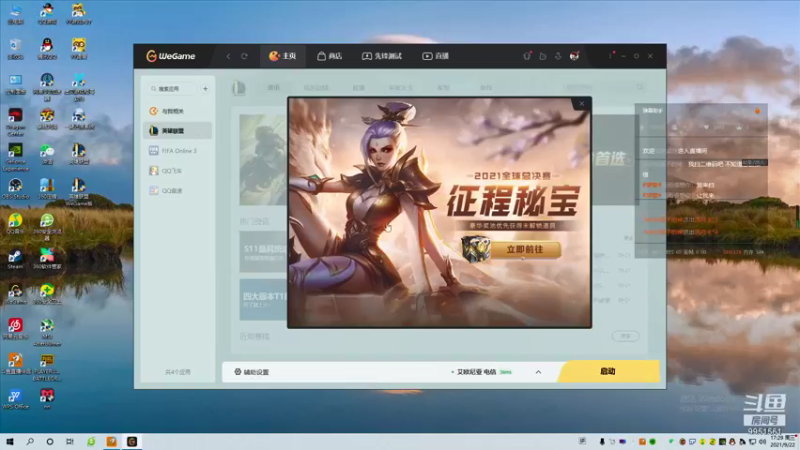800x450 pixels.
Task: Open the 主页 home tab
Action: pyautogui.click(x=283, y=56)
